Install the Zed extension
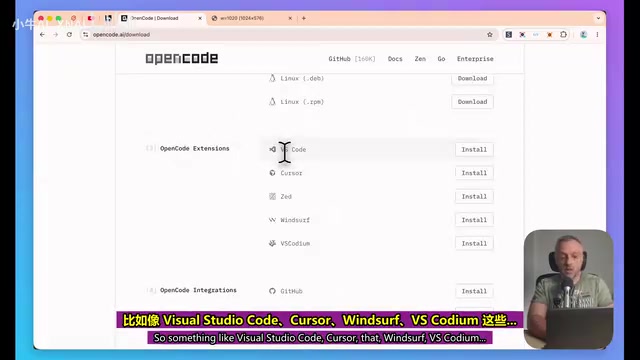 (x=474, y=196)
